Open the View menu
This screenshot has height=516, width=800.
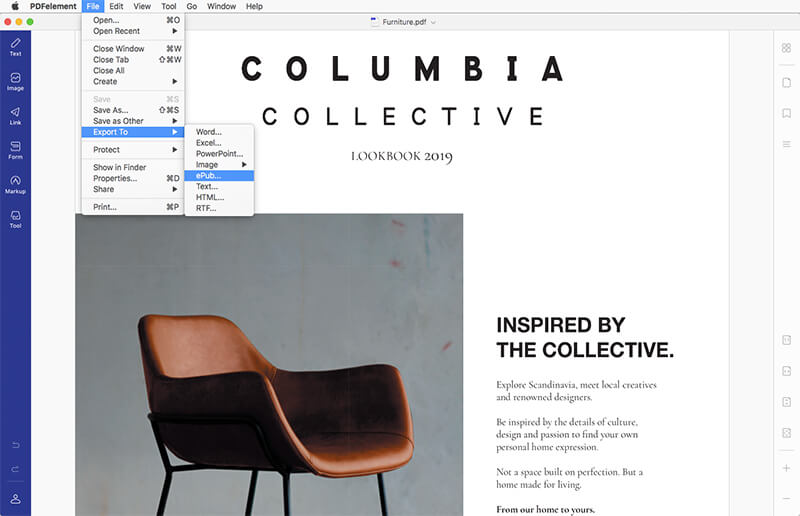click(142, 6)
